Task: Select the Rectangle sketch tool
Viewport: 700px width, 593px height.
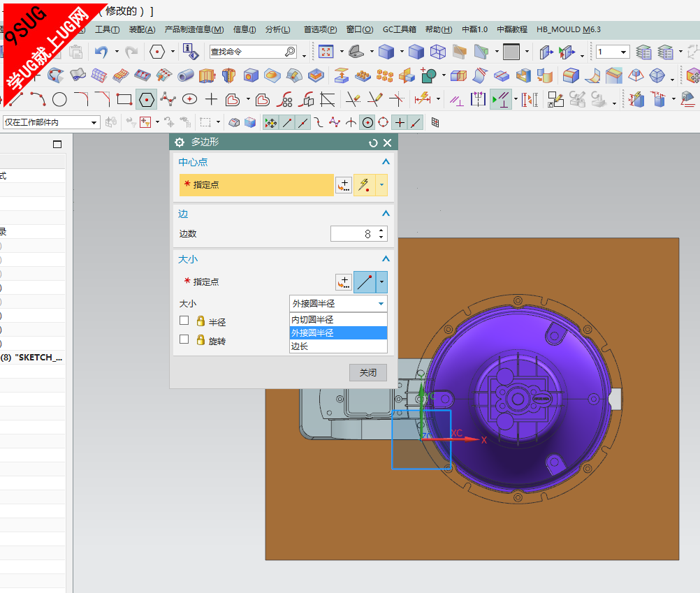Action: point(124,99)
